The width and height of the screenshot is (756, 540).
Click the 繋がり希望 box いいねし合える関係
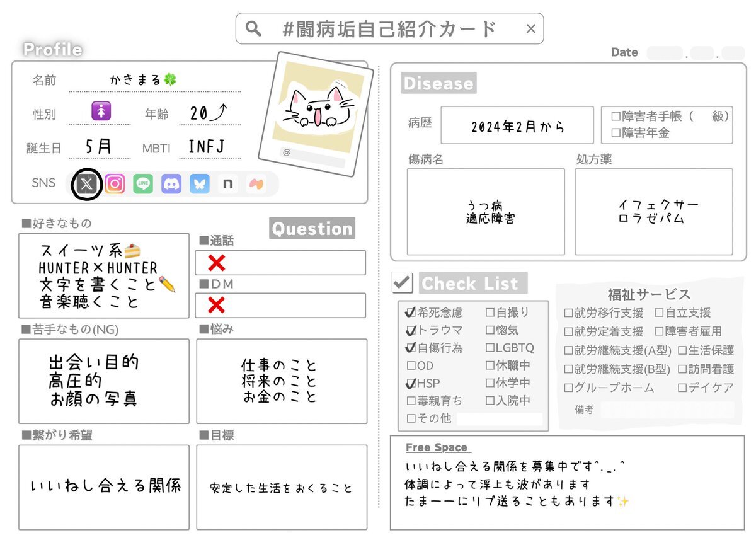[104, 487]
